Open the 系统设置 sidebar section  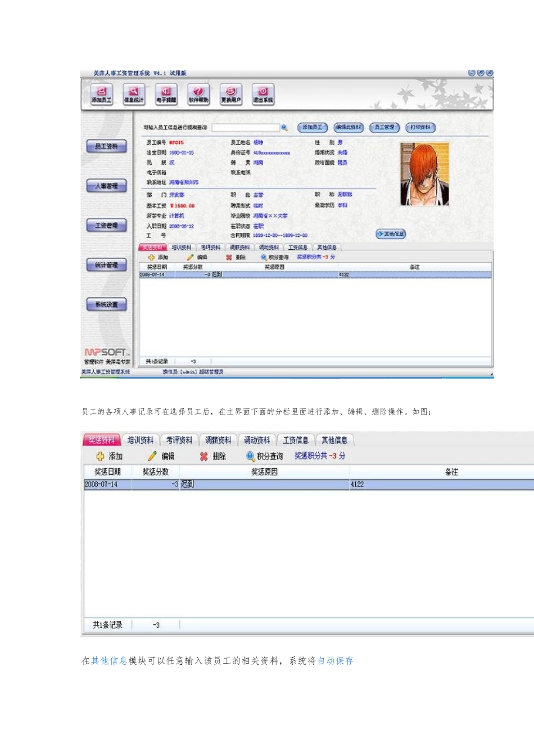[106, 304]
